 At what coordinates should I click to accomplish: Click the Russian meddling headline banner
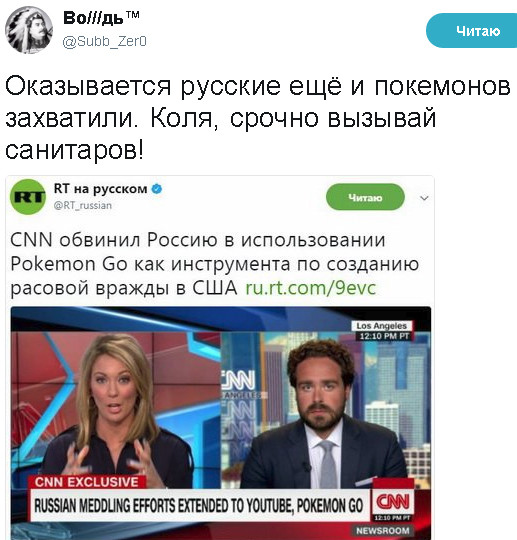click(199, 505)
